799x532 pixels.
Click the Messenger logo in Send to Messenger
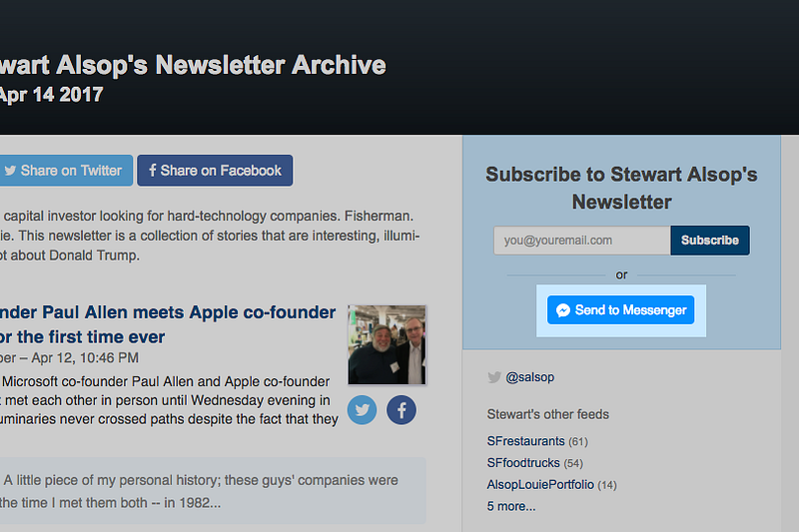[x=563, y=310]
